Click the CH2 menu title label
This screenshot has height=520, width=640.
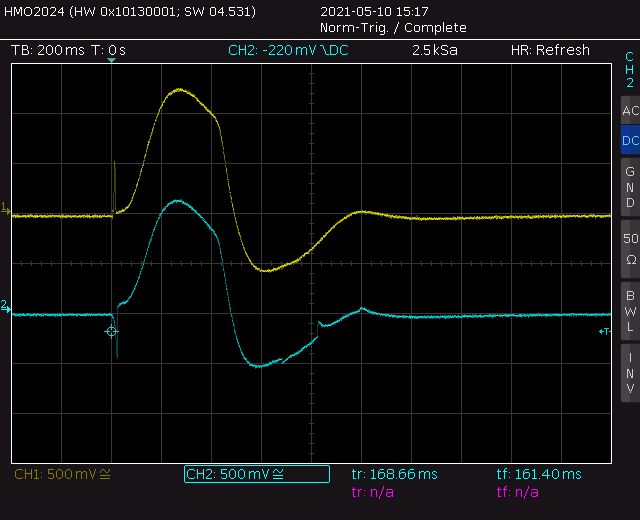point(630,69)
